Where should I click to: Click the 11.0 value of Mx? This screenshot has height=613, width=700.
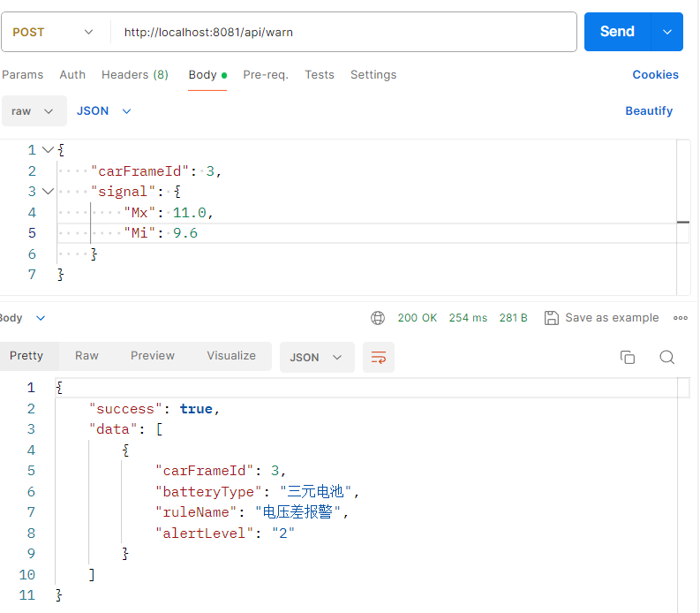(x=189, y=213)
